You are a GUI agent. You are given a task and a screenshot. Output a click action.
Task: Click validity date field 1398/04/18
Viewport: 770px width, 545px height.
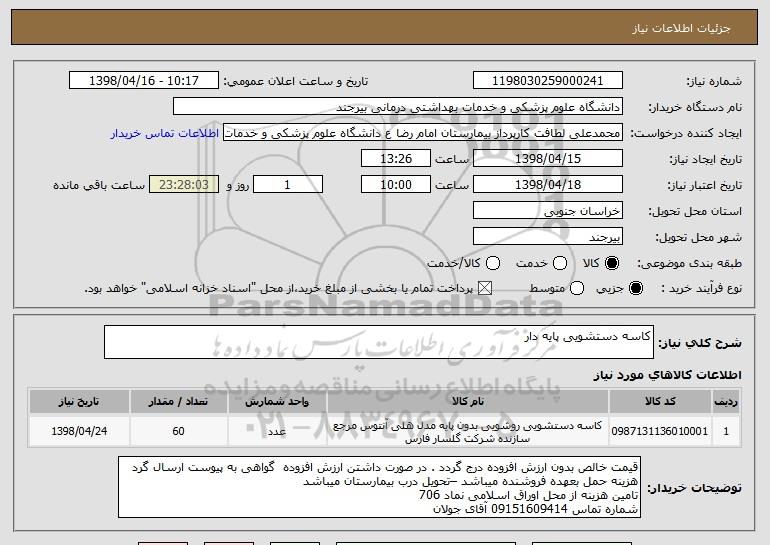click(548, 185)
